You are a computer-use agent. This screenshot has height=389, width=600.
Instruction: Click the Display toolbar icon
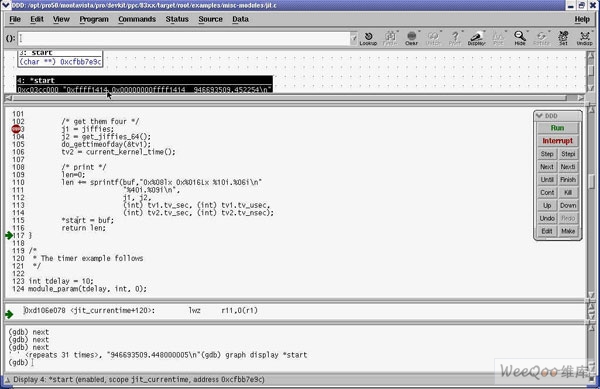[x=476, y=38]
